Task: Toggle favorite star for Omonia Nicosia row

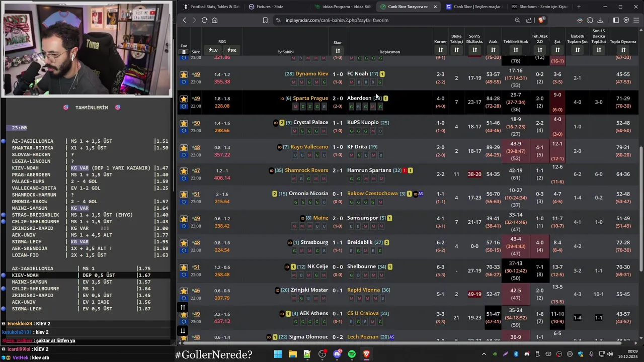Action: coord(184,194)
